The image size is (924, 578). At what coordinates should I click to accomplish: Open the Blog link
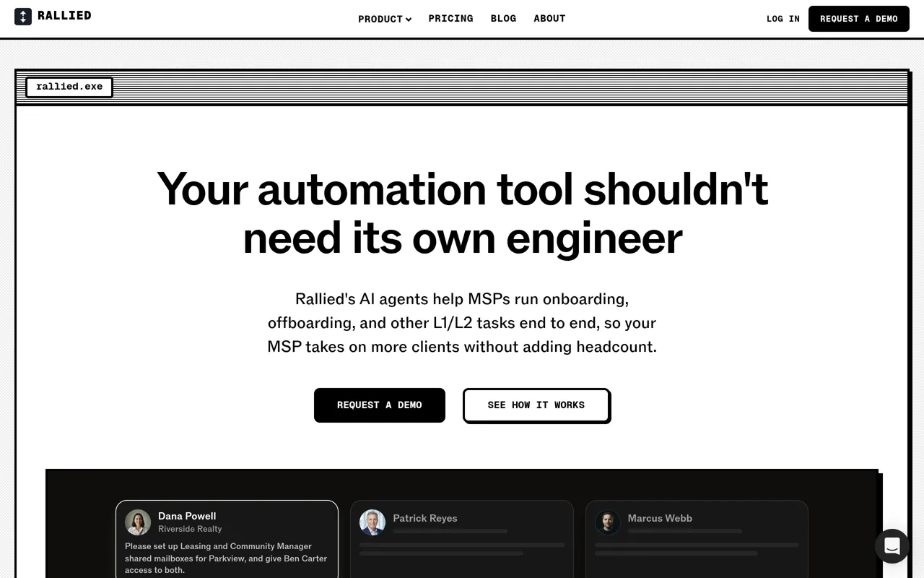click(x=503, y=18)
